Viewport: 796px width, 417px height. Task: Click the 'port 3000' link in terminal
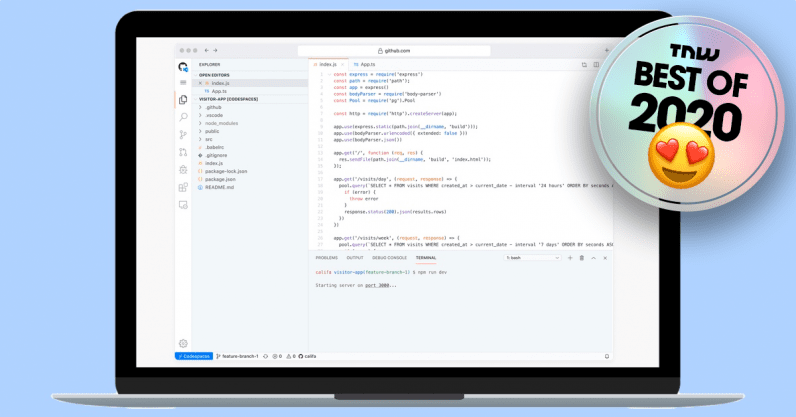click(x=377, y=285)
